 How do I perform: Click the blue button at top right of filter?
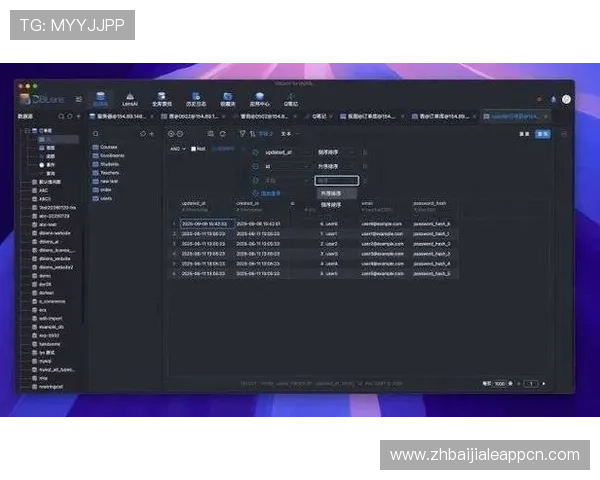tap(543, 133)
